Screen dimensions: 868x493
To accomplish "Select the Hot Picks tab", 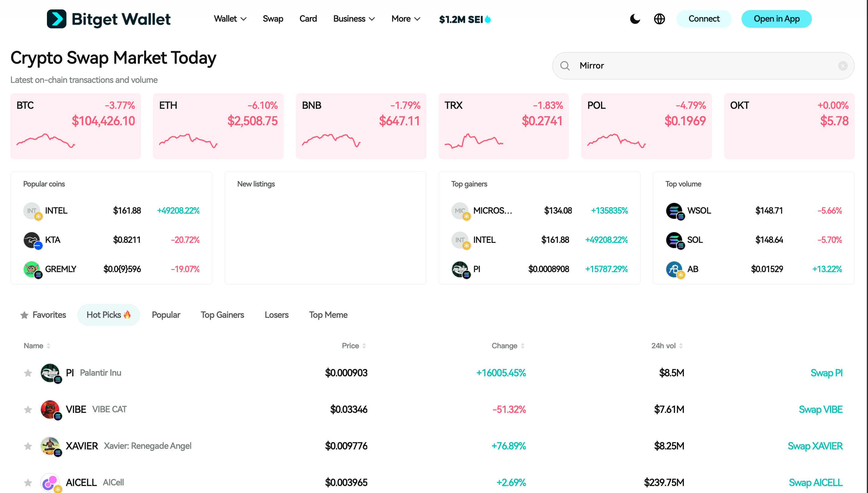I will (108, 315).
